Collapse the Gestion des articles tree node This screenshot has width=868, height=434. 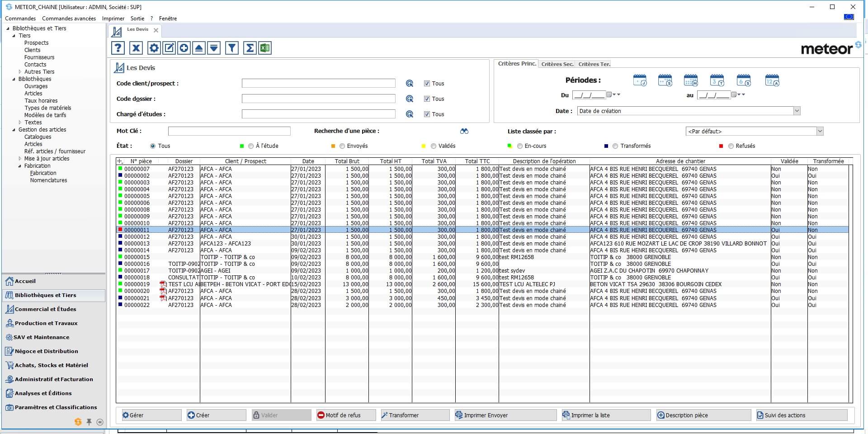pos(14,130)
